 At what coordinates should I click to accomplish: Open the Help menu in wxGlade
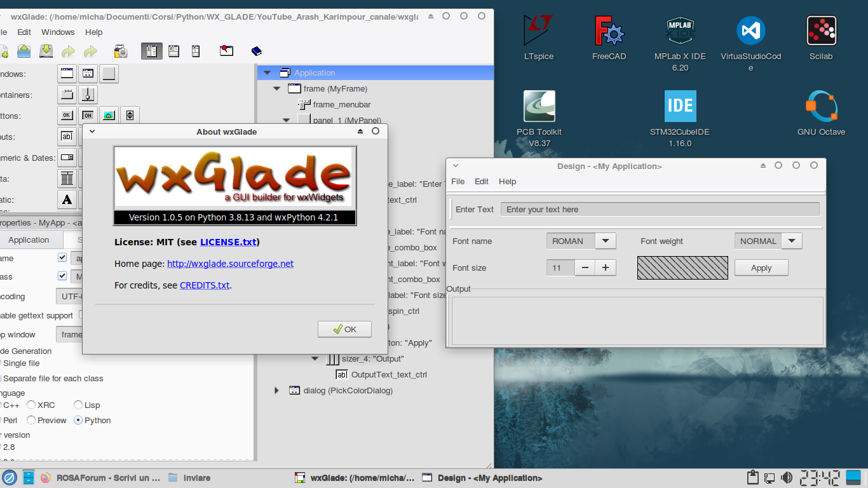[93, 32]
